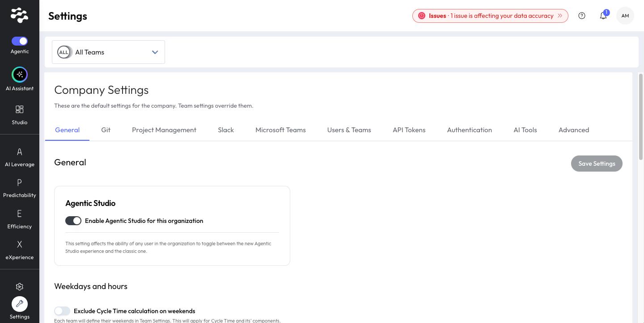Switch to the Advanced tab
This screenshot has height=323, width=644.
(574, 130)
